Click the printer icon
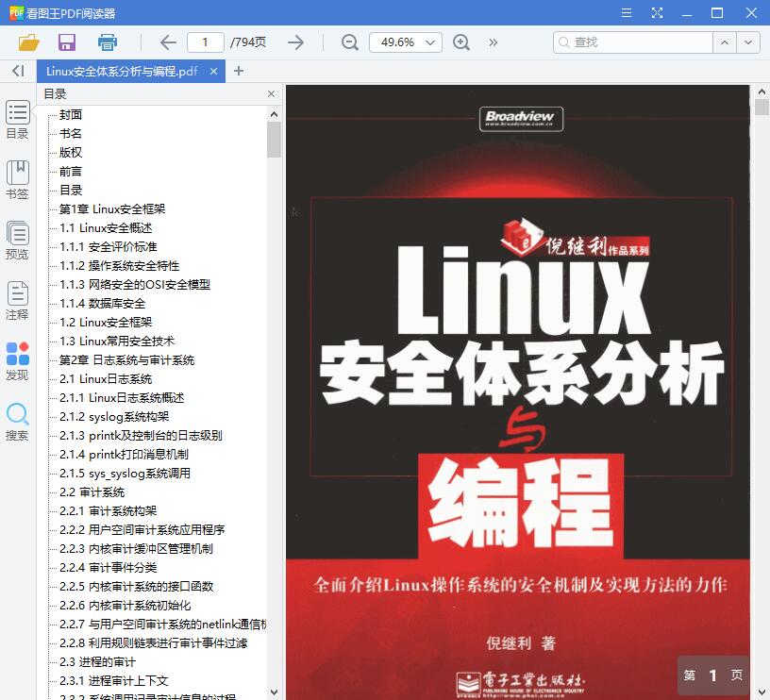770x700 pixels. coord(107,42)
